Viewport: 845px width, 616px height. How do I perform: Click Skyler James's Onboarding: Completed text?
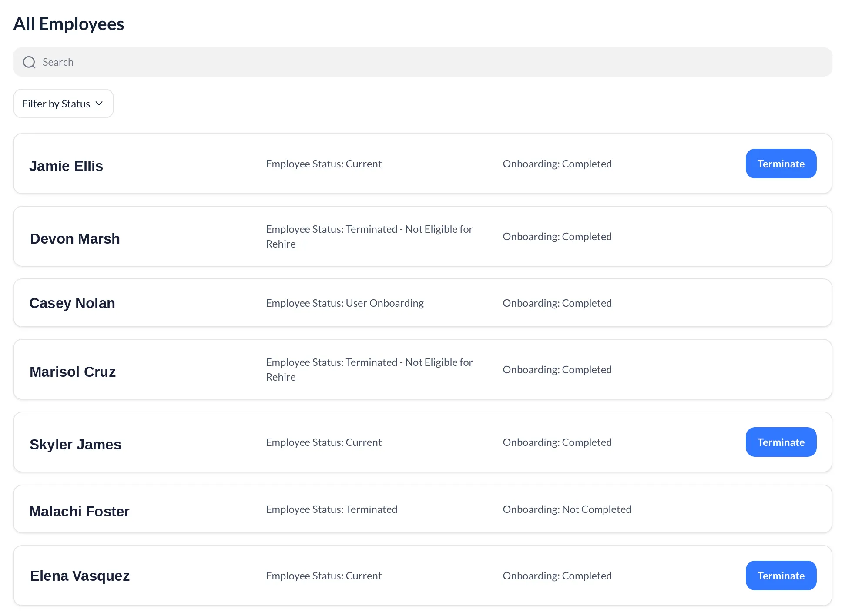tap(557, 442)
